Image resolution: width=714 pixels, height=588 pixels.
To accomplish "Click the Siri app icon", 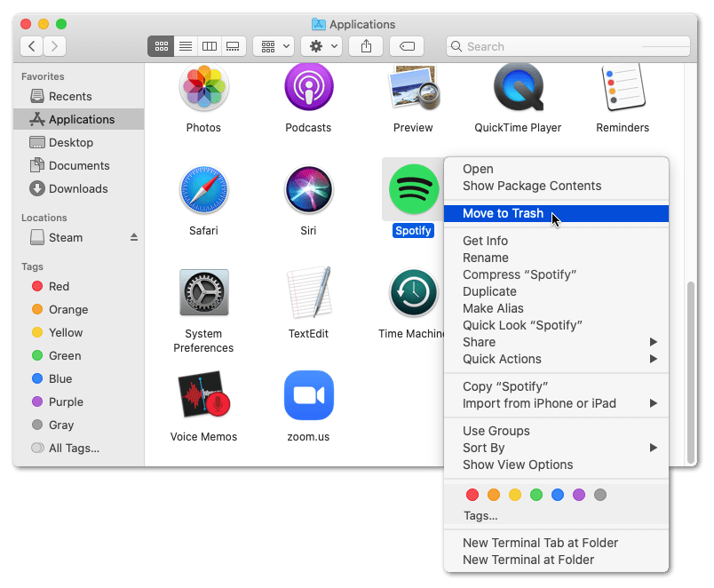I will [309, 189].
